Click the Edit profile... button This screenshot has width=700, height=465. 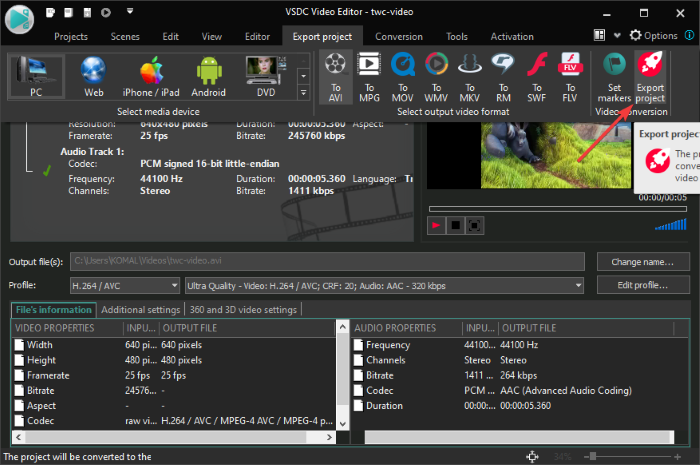(641, 285)
